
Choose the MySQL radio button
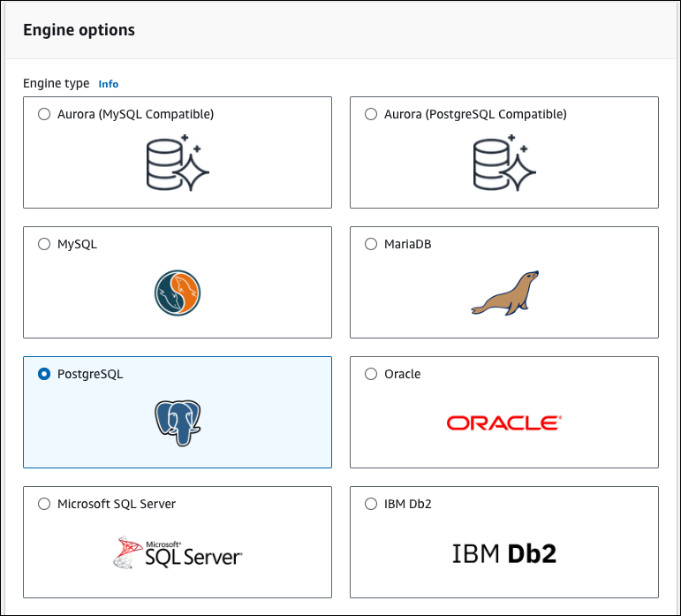pyautogui.click(x=44, y=244)
